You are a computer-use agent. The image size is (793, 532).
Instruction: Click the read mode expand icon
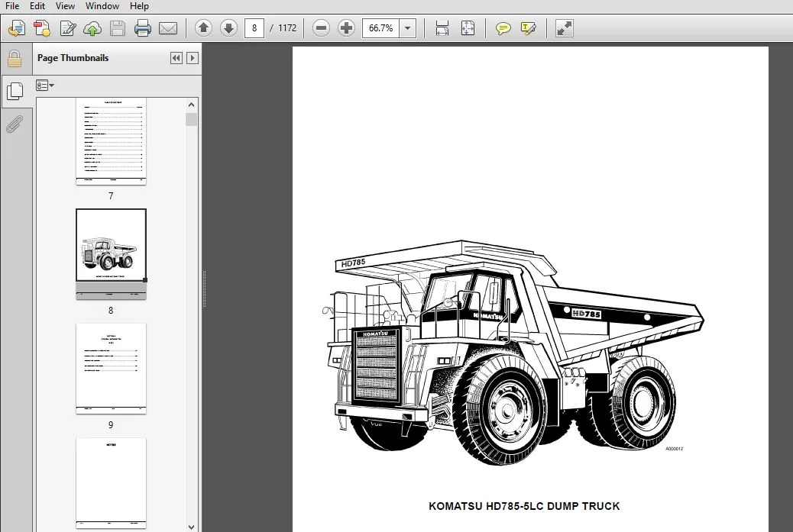coord(564,28)
